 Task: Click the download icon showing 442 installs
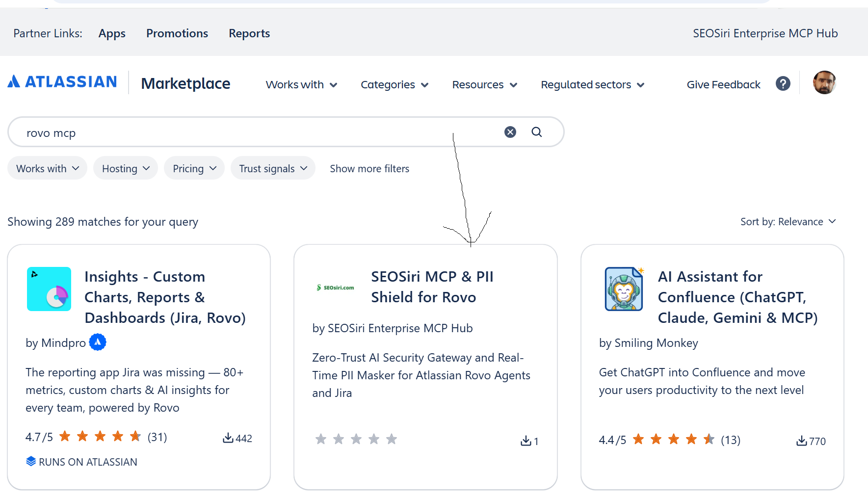[228, 438]
